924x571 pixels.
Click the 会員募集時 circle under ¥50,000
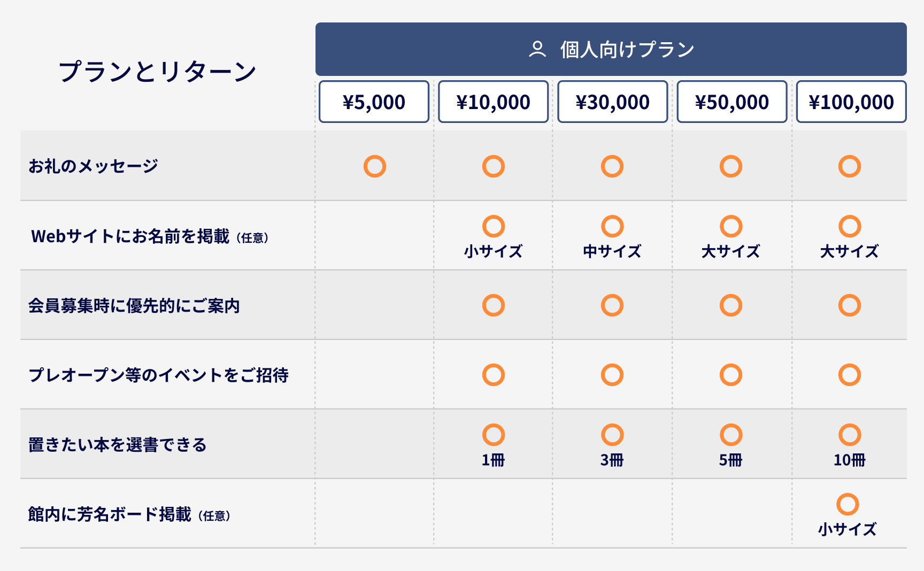[x=730, y=305]
